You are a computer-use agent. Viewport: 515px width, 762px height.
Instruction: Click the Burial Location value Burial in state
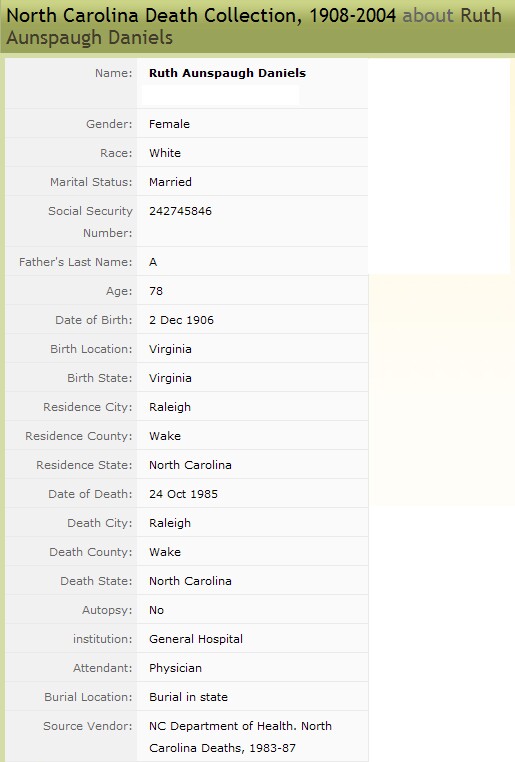point(188,697)
